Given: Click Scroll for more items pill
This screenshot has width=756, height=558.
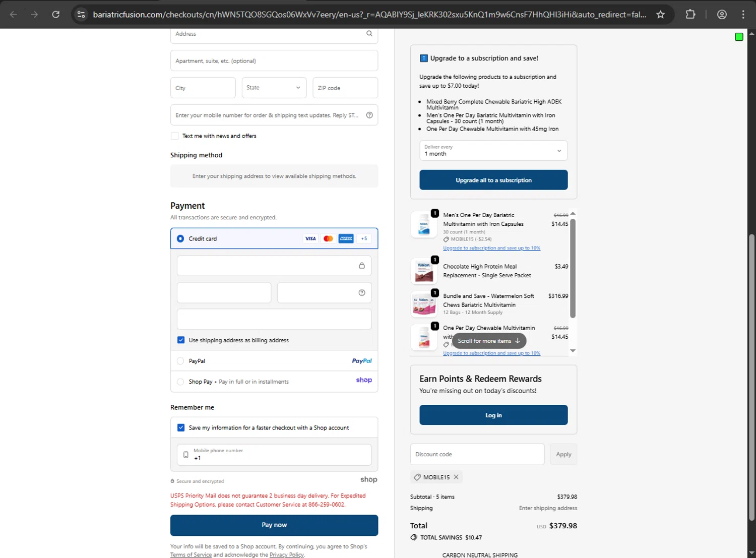Looking at the screenshot, I should click(489, 341).
